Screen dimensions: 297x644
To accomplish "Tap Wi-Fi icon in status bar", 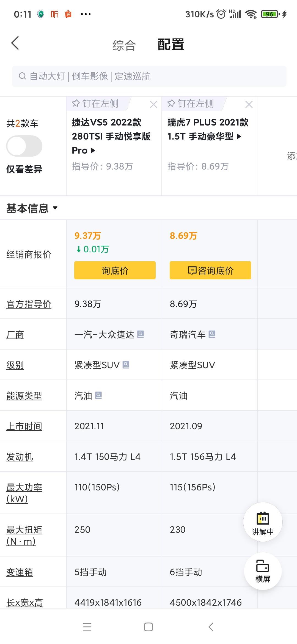I will tap(251, 14).
